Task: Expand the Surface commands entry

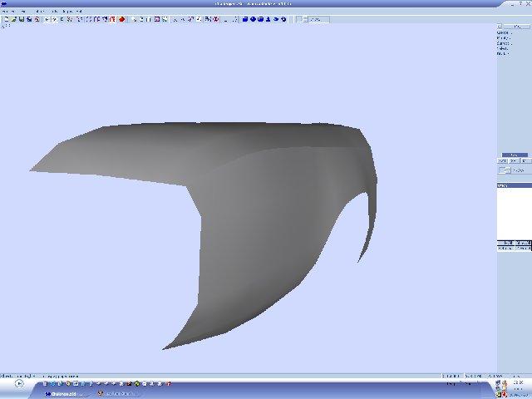Action: pyautogui.click(x=504, y=43)
